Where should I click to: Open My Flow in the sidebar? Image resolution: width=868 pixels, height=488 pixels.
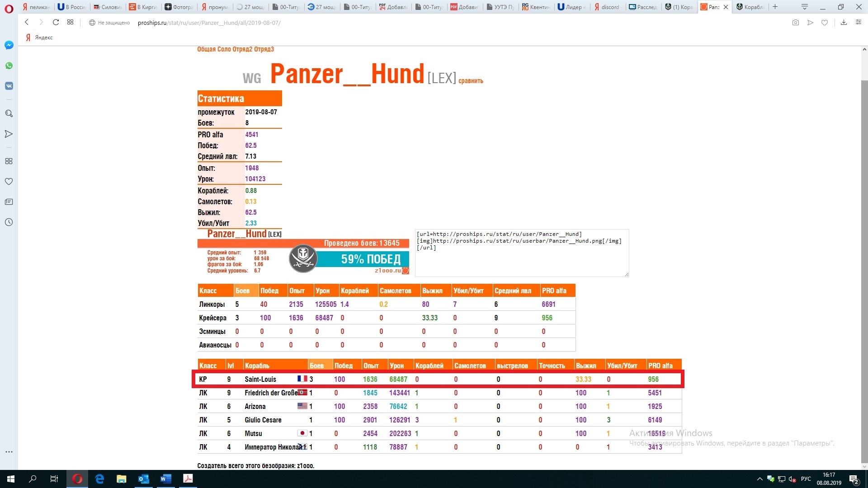9,134
